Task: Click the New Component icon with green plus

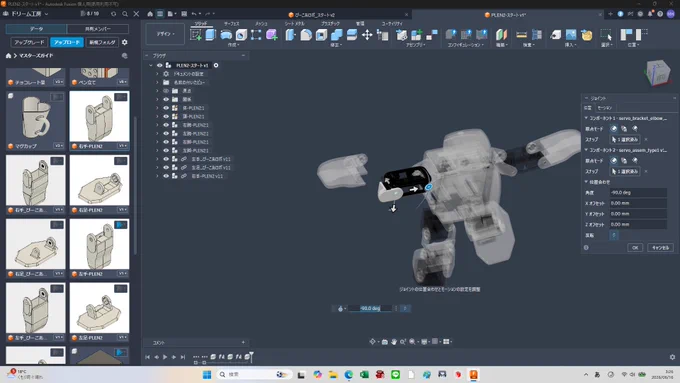Action: (x=417, y=35)
